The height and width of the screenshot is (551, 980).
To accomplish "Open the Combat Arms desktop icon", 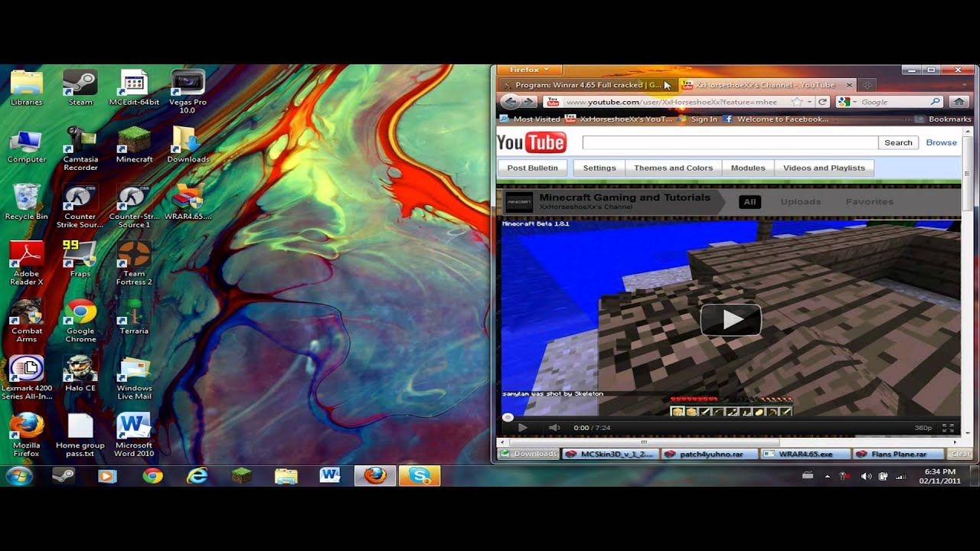I will tap(27, 320).
